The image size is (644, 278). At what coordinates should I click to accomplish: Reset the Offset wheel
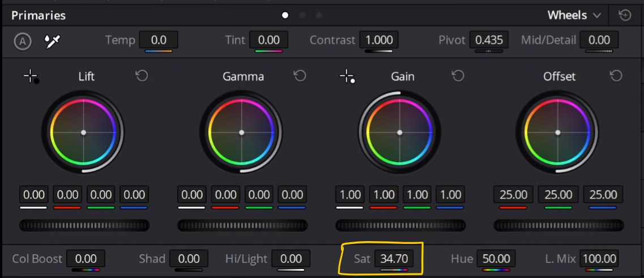pos(616,75)
